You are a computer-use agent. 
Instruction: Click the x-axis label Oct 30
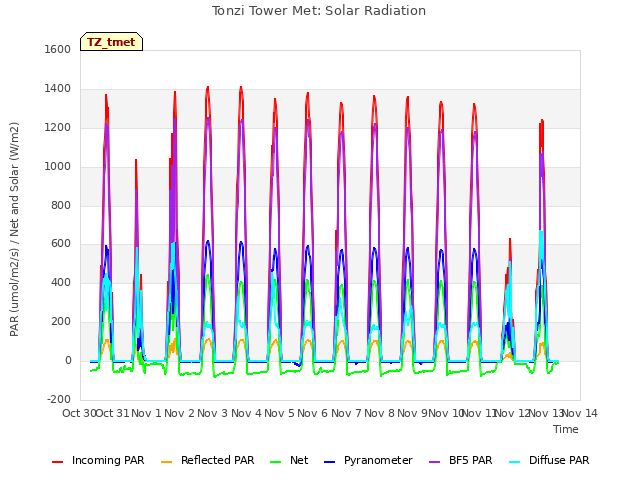[78, 413]
